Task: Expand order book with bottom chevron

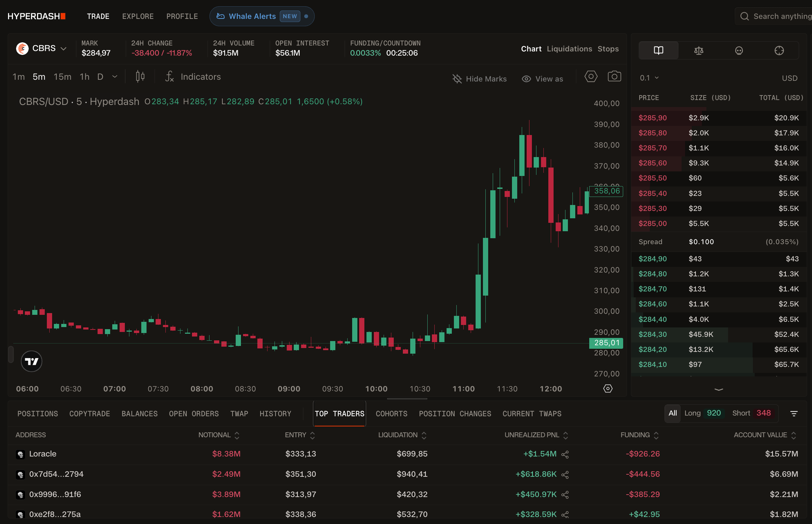Action: tap(719, 389)
